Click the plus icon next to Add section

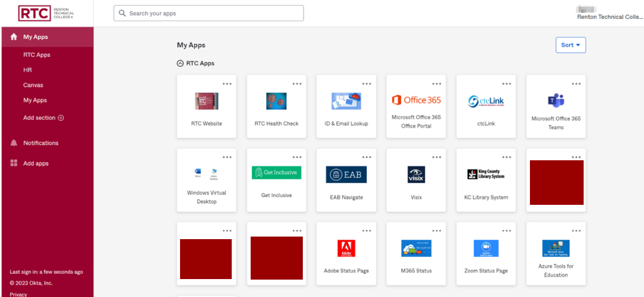click(61, 118)
